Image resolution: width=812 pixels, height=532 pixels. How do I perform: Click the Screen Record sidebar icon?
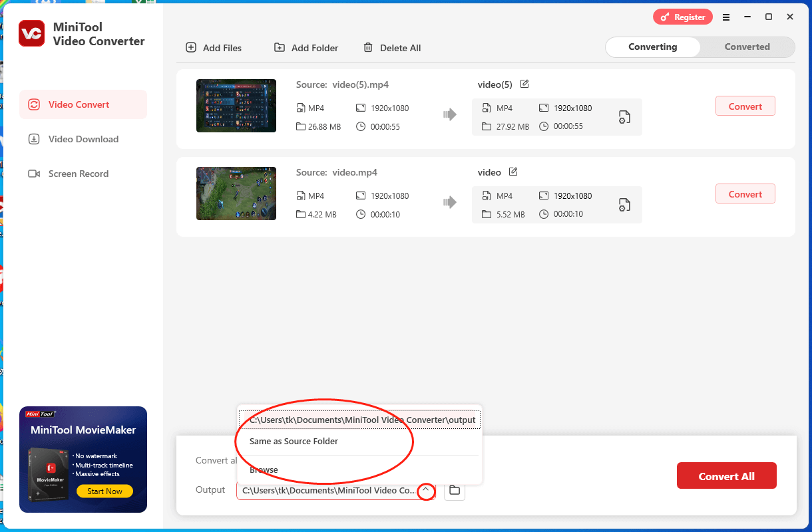coord(34,174)
